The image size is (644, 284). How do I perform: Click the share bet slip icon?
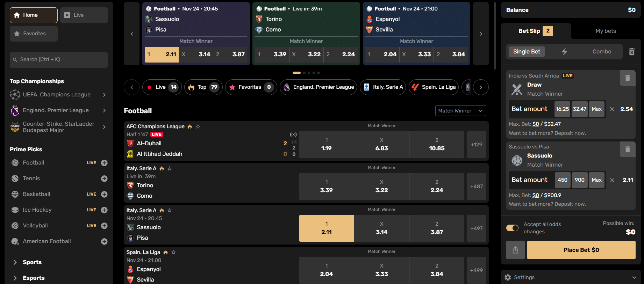pyautogui.click(x=515, y=250)
